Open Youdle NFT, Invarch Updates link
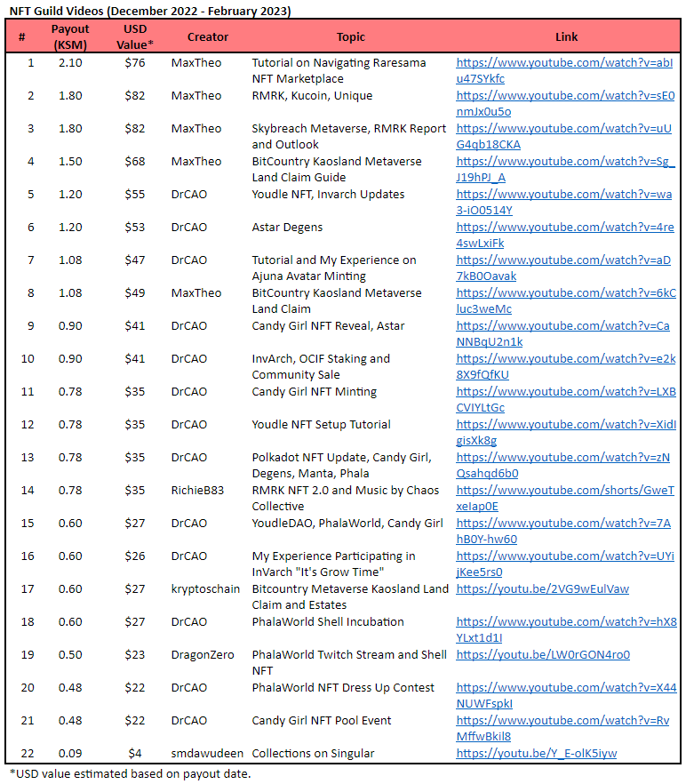 coord(563,203)
